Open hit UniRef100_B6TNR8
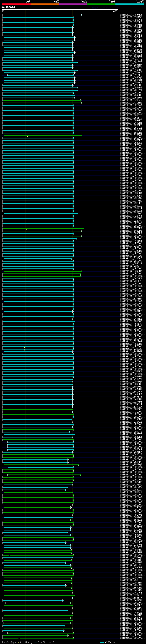The height and width of the screenshot is (644, 146). click(x=131, y=37)
